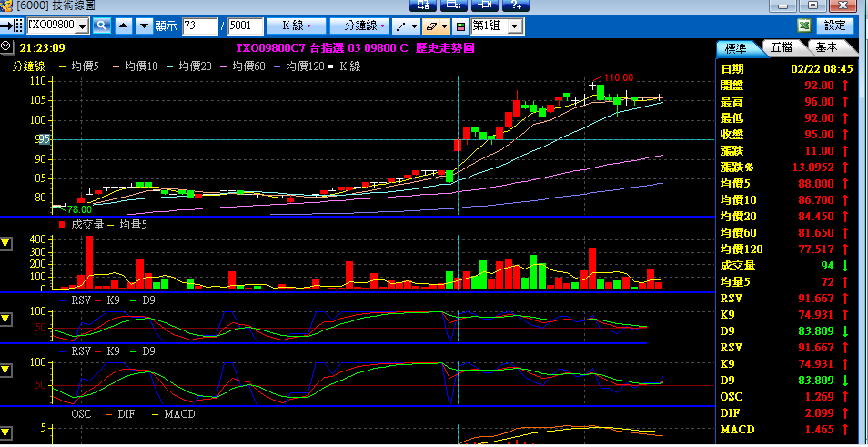Image resolution: width=868 pixels, height=447 pixels.
Task: Click first window-layout icon in title bar
Action: tap(423, 5)
